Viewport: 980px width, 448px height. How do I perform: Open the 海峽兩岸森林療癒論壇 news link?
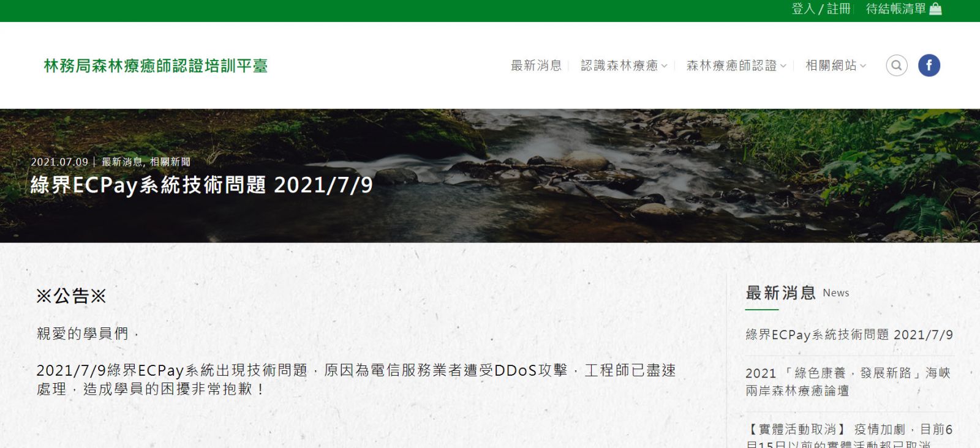(848, 382)
